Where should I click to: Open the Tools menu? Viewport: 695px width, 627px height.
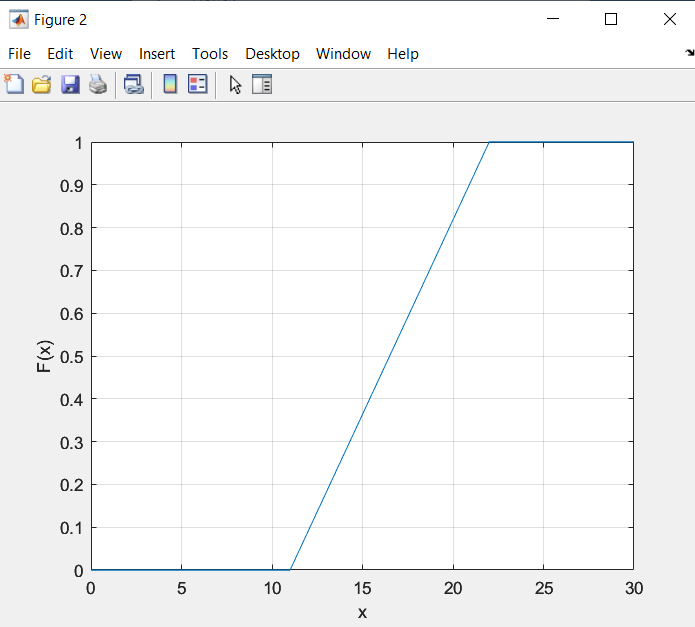coord(210,54)
